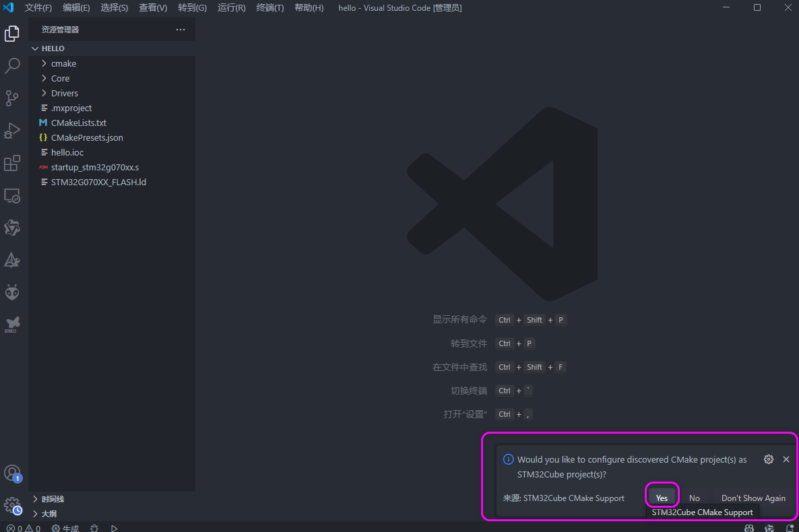Click the launch play icon in status bar

coord(114,529)
